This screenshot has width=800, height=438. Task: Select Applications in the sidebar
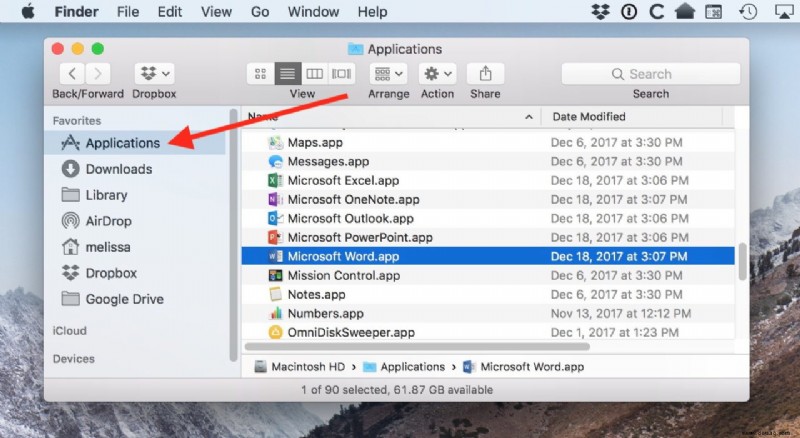(135, 143)
